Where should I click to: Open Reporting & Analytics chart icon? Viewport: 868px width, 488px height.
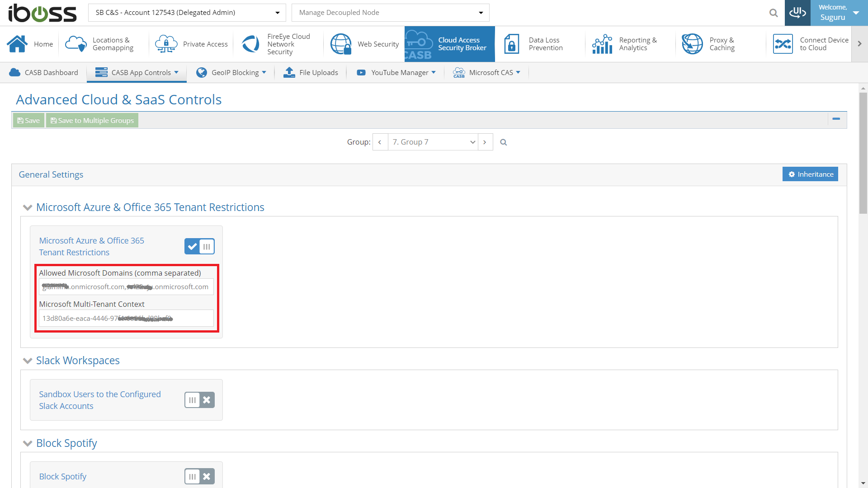tap(602, 44)
